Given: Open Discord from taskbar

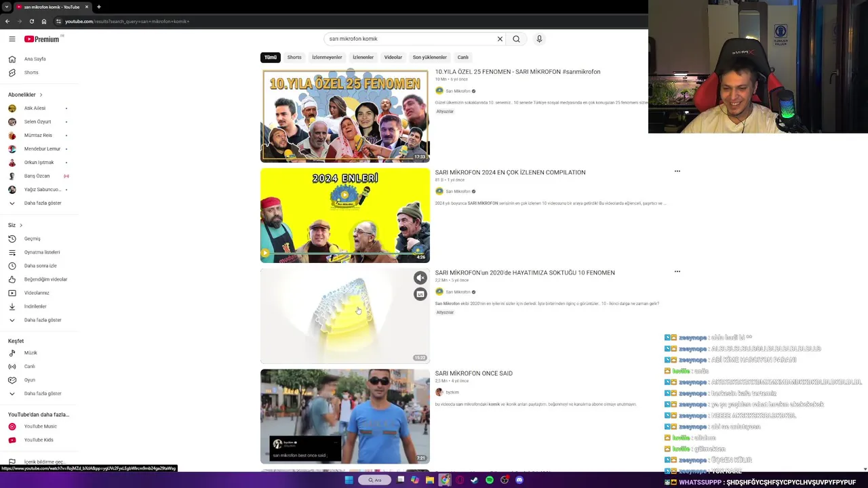Looking at the screenshot, I should tap(519, 480).
